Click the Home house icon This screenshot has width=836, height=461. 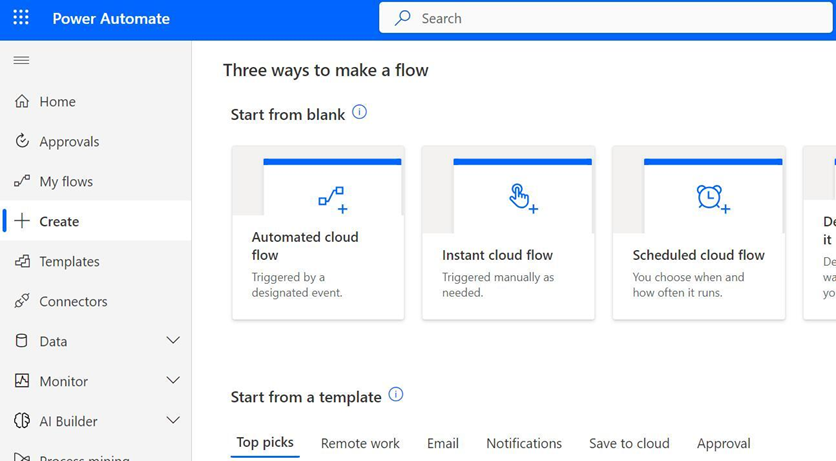pos(22,101)
